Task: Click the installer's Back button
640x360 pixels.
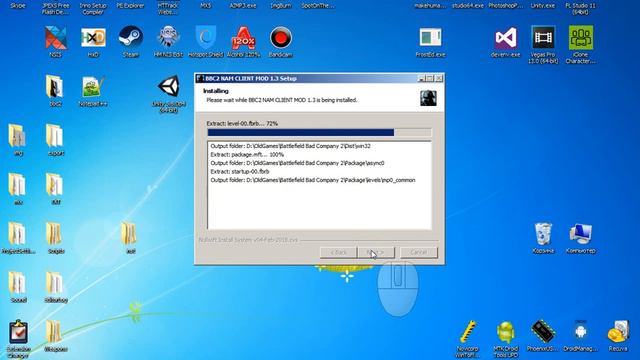Action: 338,253
